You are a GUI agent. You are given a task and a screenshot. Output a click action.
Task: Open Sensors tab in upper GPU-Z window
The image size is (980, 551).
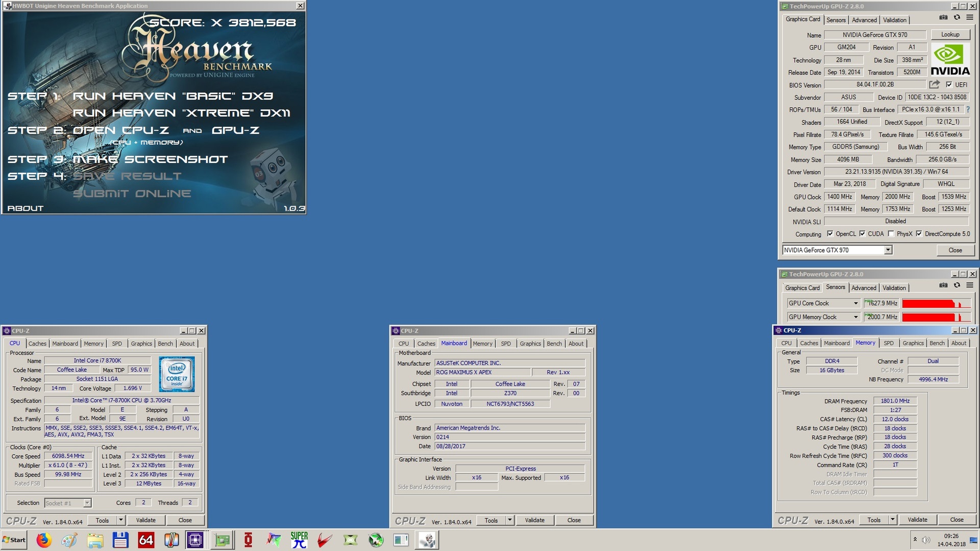(x=836, y=20)
